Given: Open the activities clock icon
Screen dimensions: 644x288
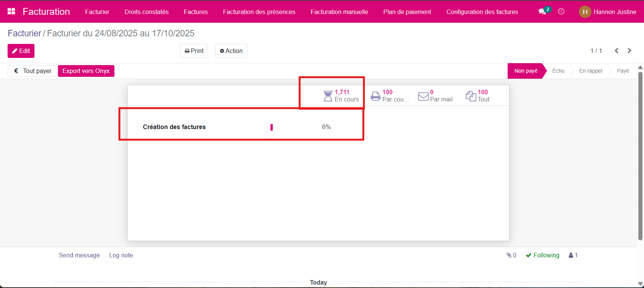Looking at the screenshot, I should (x=561, y=11).
